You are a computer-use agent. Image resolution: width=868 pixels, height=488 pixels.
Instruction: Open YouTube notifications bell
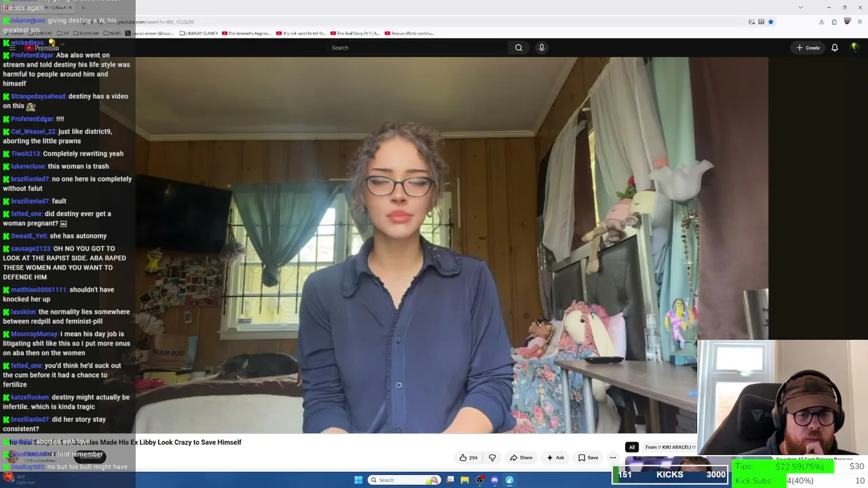pyautogui.click(x=835, y=47)
